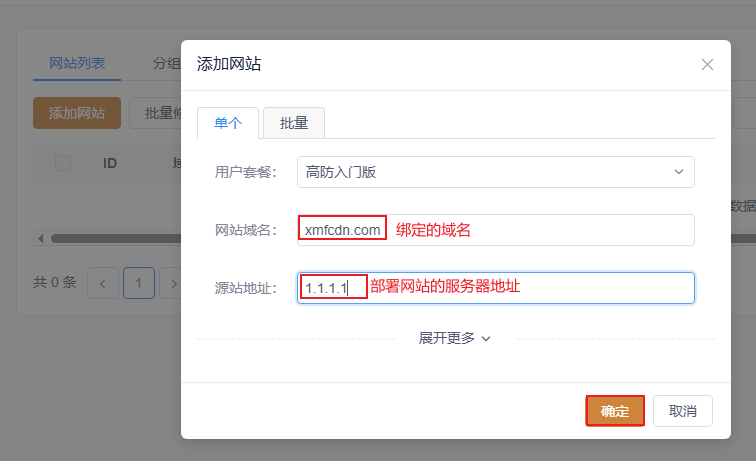Click the 源站地址 input field
Screen dimensions: 756x461
point(496,288)
